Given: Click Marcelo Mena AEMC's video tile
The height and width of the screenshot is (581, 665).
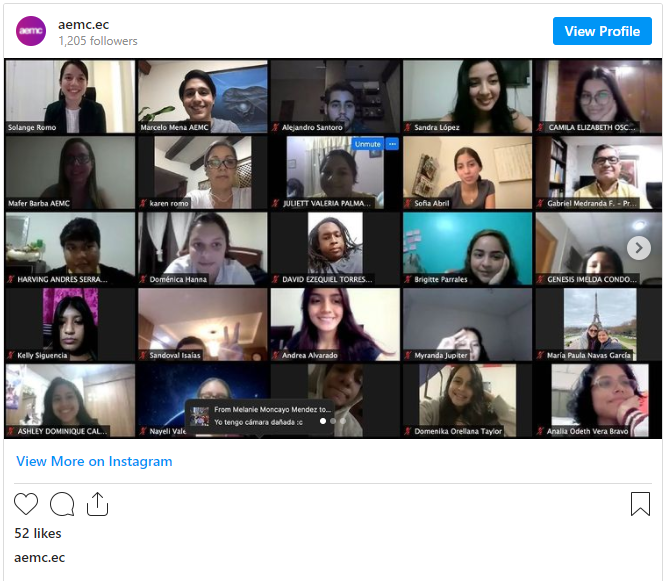Looking at the screenshot, I should (x=203, y=96).
